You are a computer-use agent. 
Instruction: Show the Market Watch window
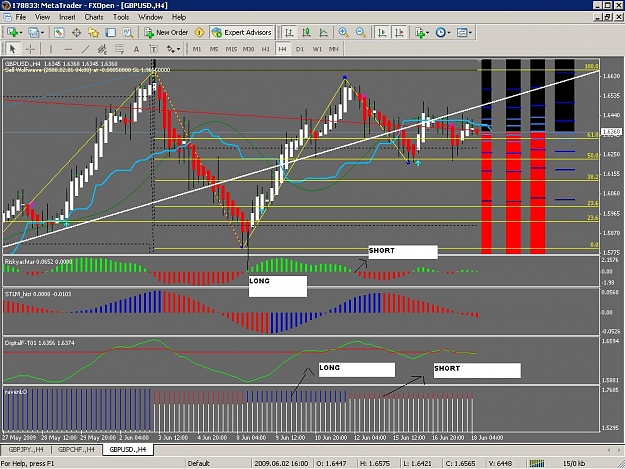[59, 33]
